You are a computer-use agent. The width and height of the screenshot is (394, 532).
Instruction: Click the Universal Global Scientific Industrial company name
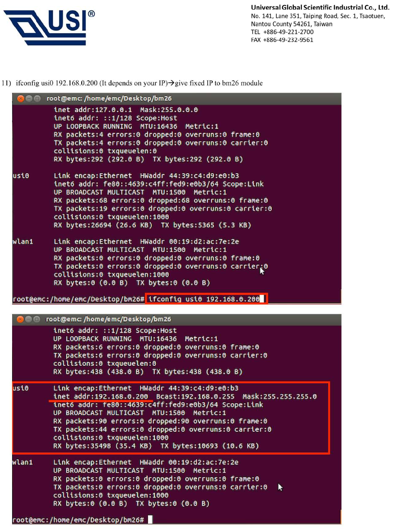(320, 8)
